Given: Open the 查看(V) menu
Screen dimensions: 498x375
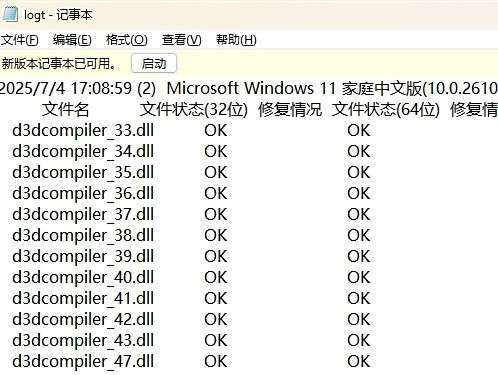Looking at the screenshot, I should point(182,40).
